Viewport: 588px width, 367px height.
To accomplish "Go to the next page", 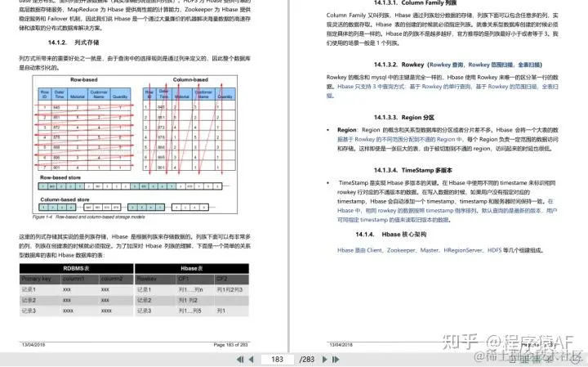I will (x=324, y=360).
